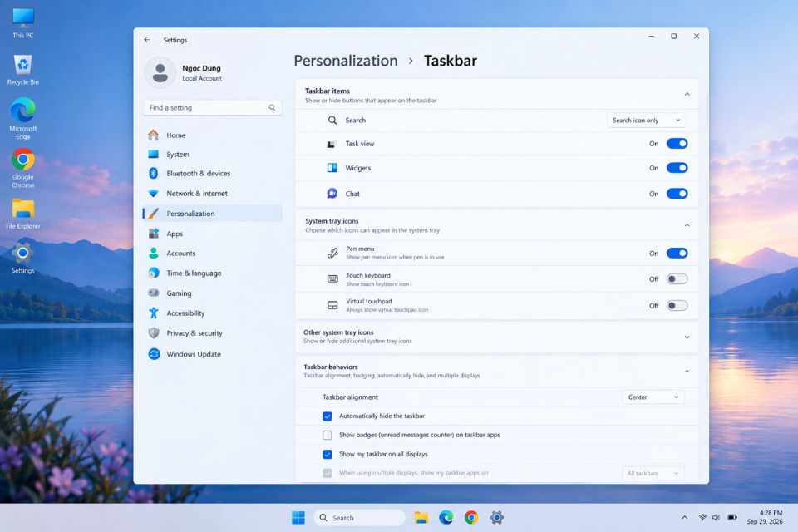
Task: Select the Recycle Bin desktop icon
Action: click(x=23, y=71)
